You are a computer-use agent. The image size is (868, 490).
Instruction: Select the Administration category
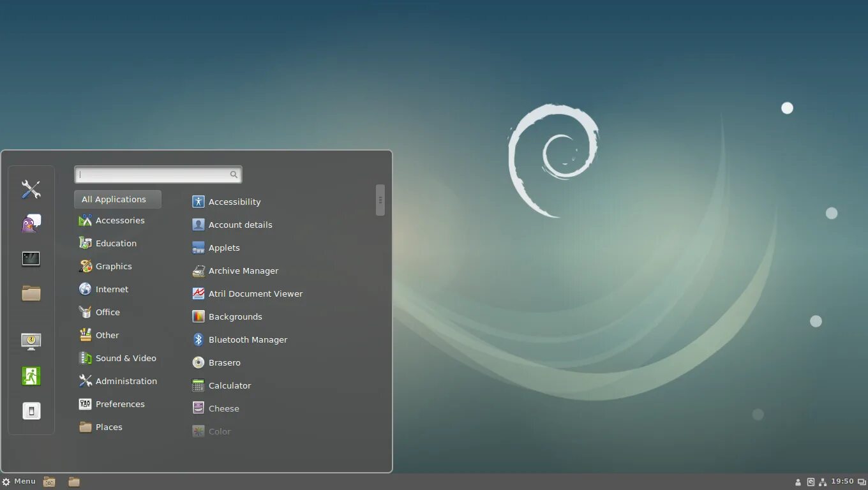117,381
